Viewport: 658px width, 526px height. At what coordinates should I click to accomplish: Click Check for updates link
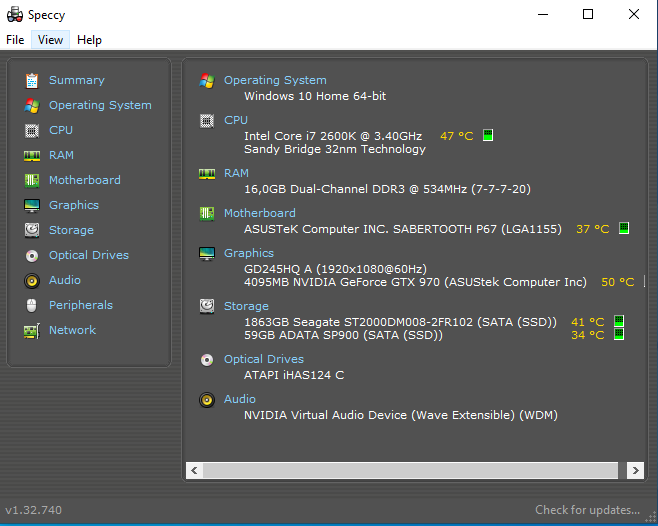click(x=588, y=510)
